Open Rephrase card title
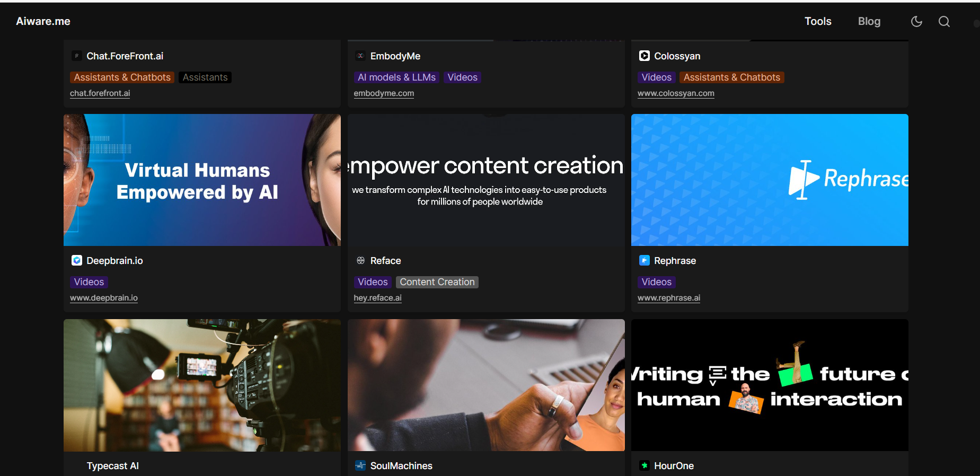This screenshot has width=980, height=476. 675,261
